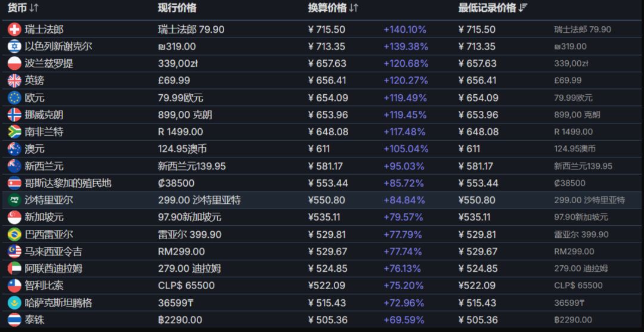
Task: Click the 新加坡元 currency name
Action: [44, 218]
